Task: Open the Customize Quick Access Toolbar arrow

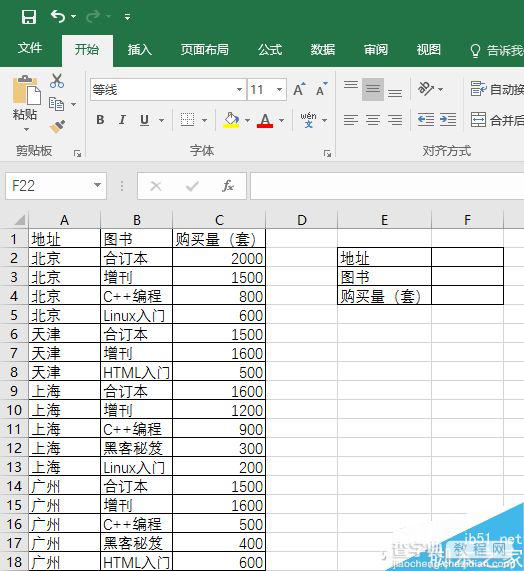Action: 127,17
